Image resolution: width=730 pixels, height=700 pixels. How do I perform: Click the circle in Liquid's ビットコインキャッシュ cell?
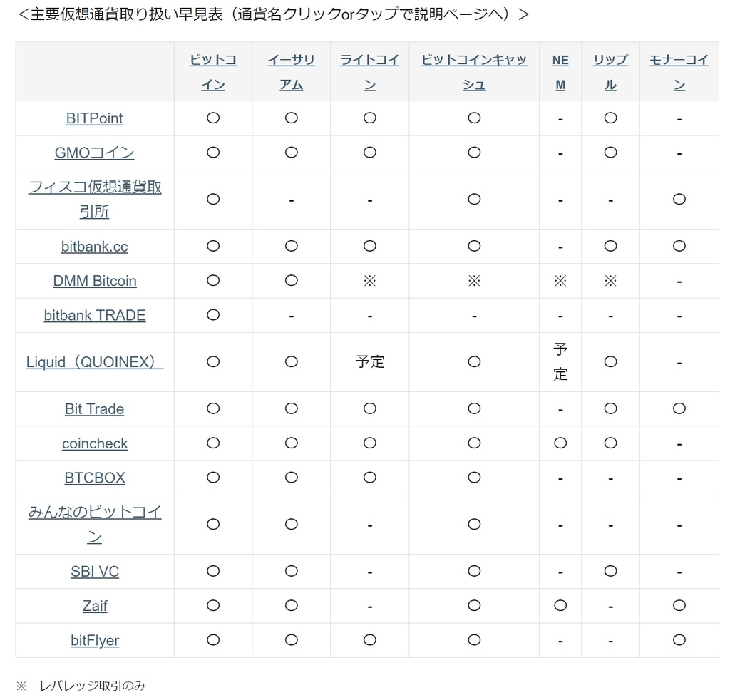point(474,361)
